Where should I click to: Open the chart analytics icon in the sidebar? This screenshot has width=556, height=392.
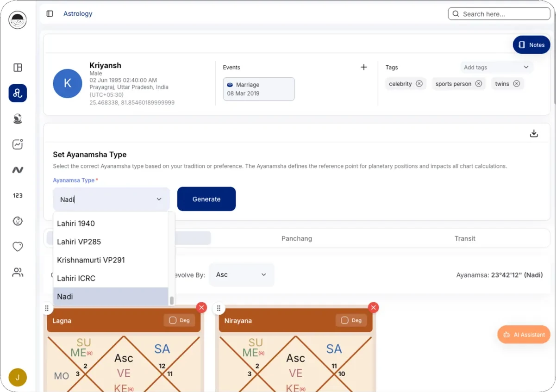pyautogui.click(x=18, y=144)
